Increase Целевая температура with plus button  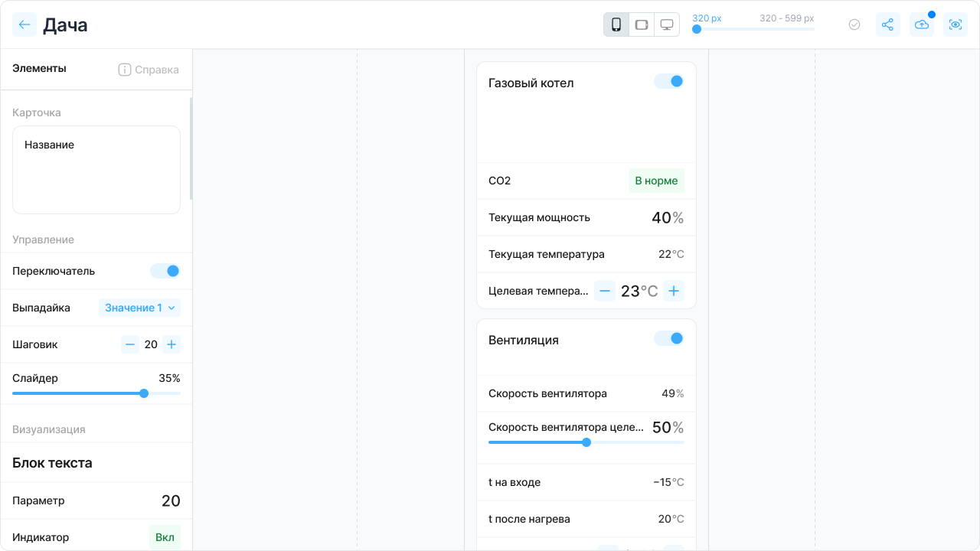[674, 291]
